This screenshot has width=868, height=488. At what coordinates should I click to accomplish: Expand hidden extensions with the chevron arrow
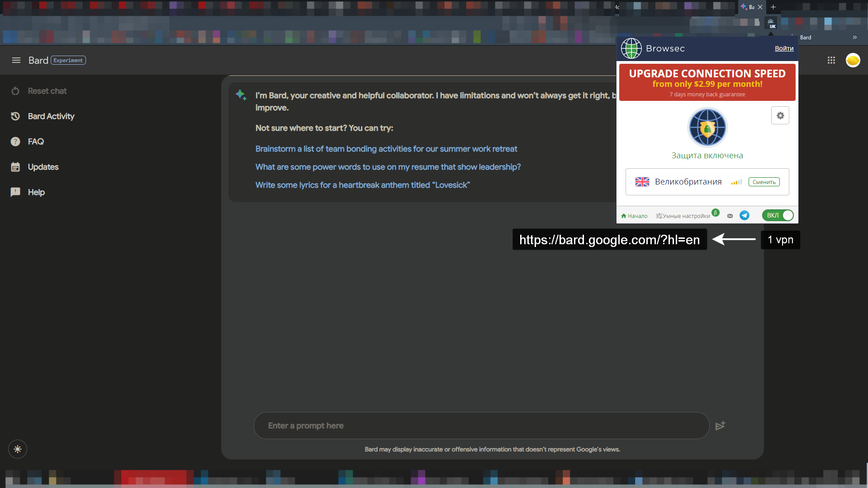(x=855, y=37)
